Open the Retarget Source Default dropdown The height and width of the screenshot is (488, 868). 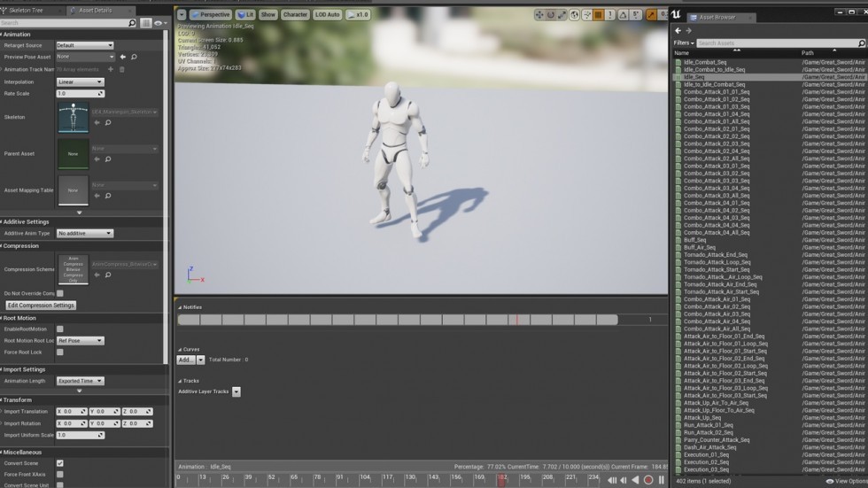pos(85,45)
